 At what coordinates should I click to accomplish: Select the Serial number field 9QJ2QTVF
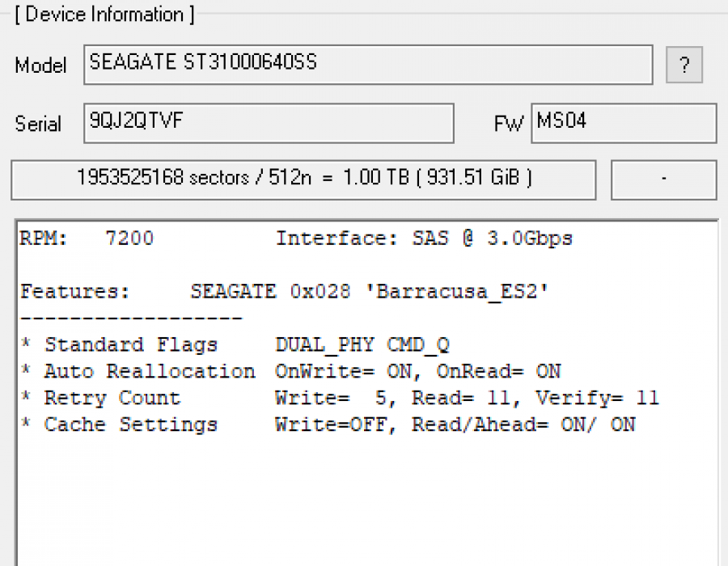[269, 123]
